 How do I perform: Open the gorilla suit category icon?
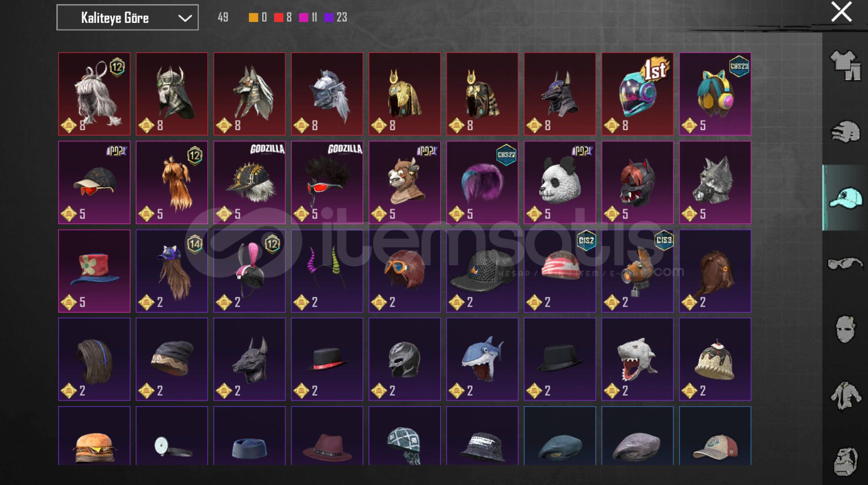[846, 461]
